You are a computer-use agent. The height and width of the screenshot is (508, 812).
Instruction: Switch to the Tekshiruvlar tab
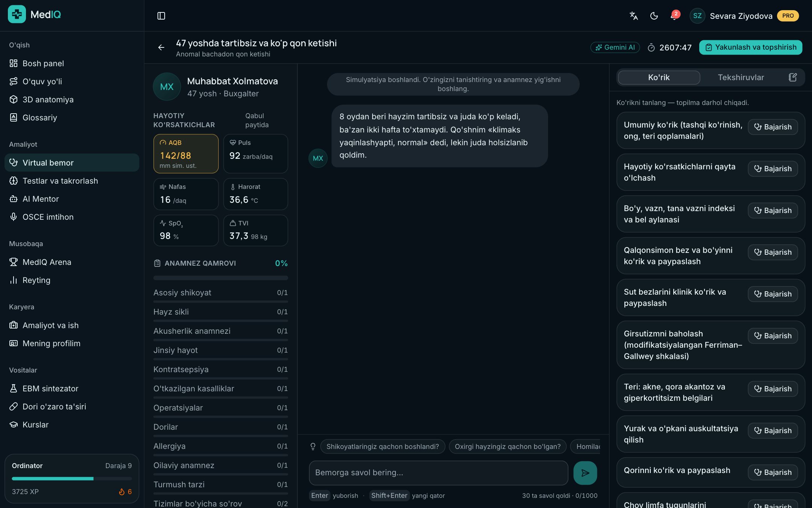click(x=741, y=78)
